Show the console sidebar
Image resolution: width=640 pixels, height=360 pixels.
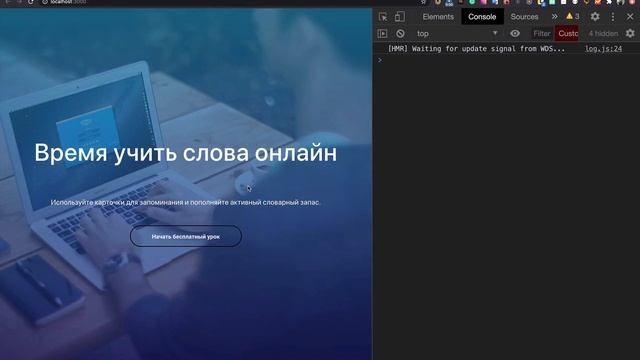[382, 33]
